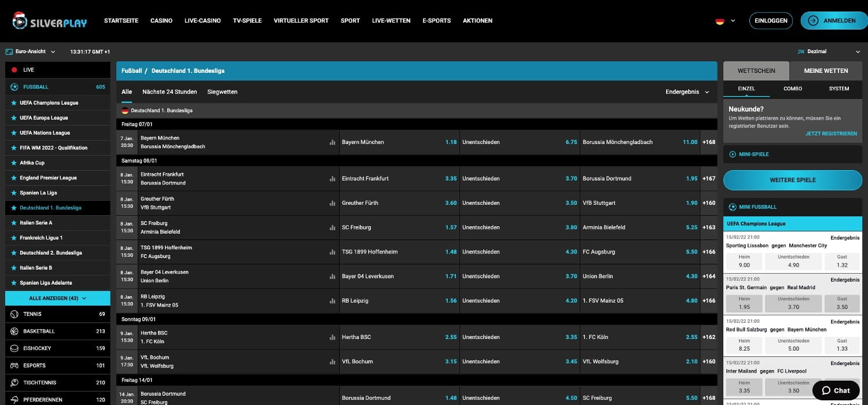Screen dimensions: 868x405
Task: Click Jetzt Registrieren link
Action: tap(831, 134)
